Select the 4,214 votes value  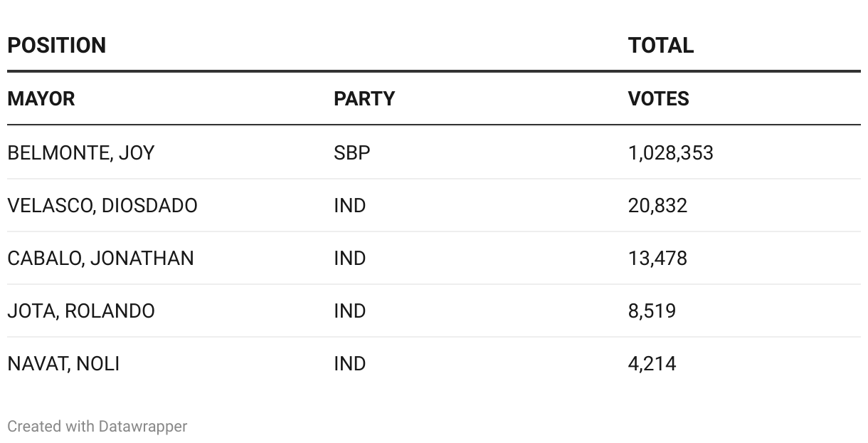click(x=652, y=364)
